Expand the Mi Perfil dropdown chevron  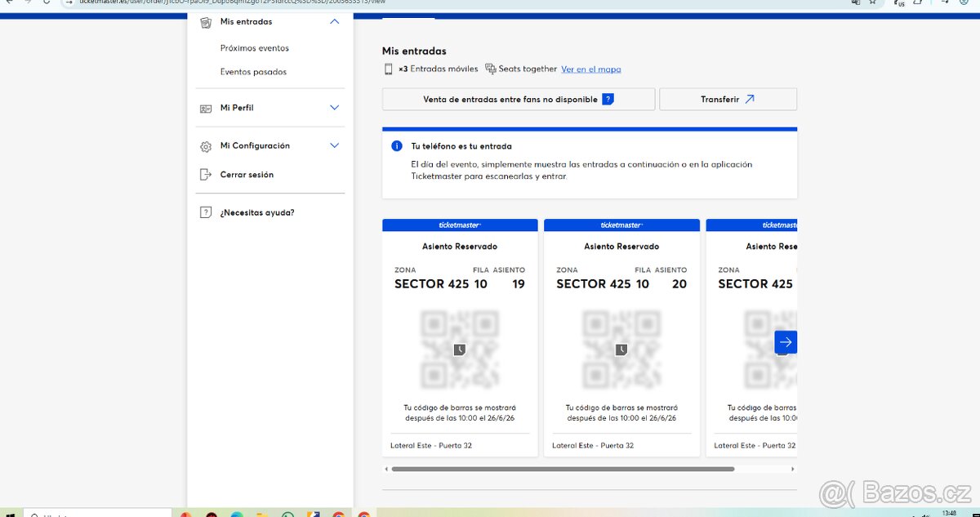pyautogui.click(x=334, y=108)
